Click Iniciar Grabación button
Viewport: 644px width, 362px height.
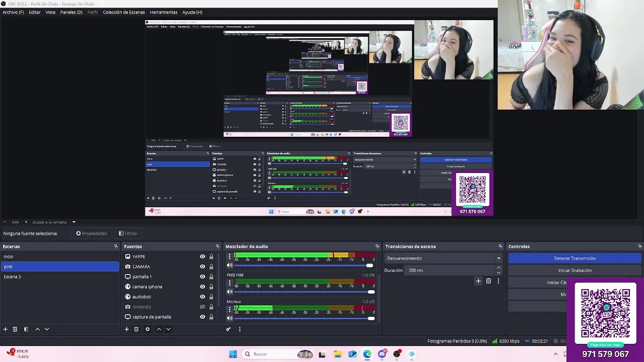(575, 270)
